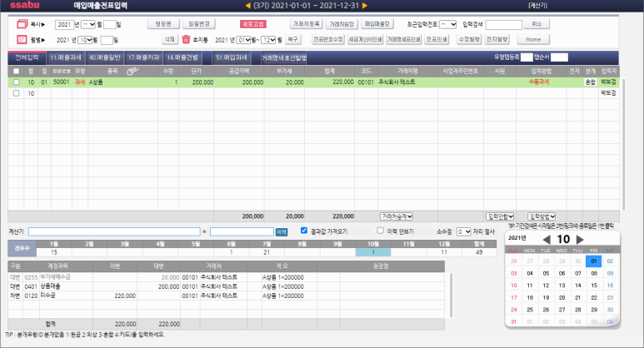This screenshot has height=348, width=644.
Task: Click the 거래명세표인쇄 button
Action: [403, 39]
